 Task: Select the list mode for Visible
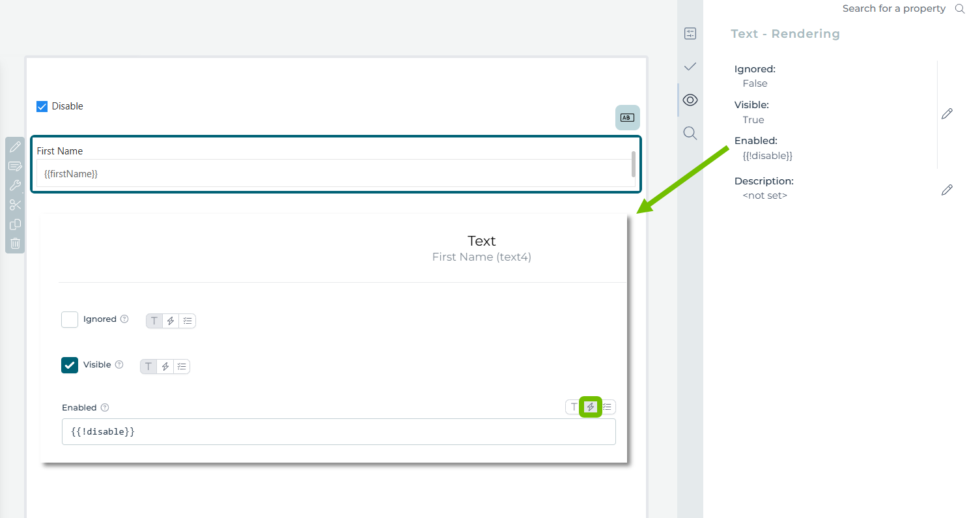tap(182, 366)
